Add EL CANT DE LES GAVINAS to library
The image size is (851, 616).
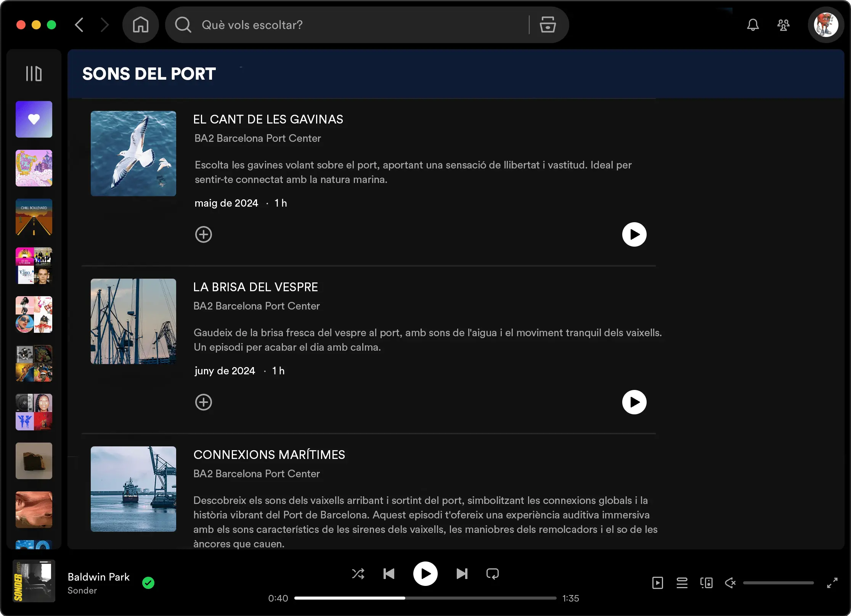[204, 234]
